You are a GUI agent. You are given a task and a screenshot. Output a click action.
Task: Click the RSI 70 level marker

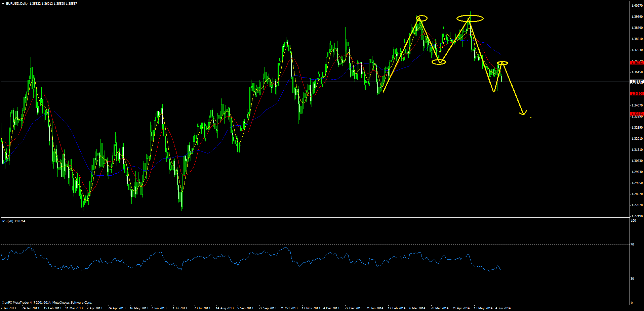coord(632,245)
